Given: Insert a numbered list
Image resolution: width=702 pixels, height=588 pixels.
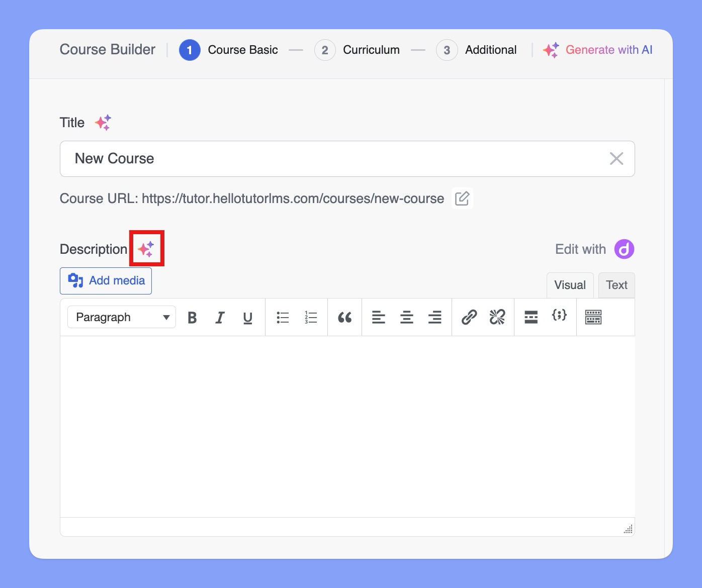Looking at the screenshot, I should 311,317.
